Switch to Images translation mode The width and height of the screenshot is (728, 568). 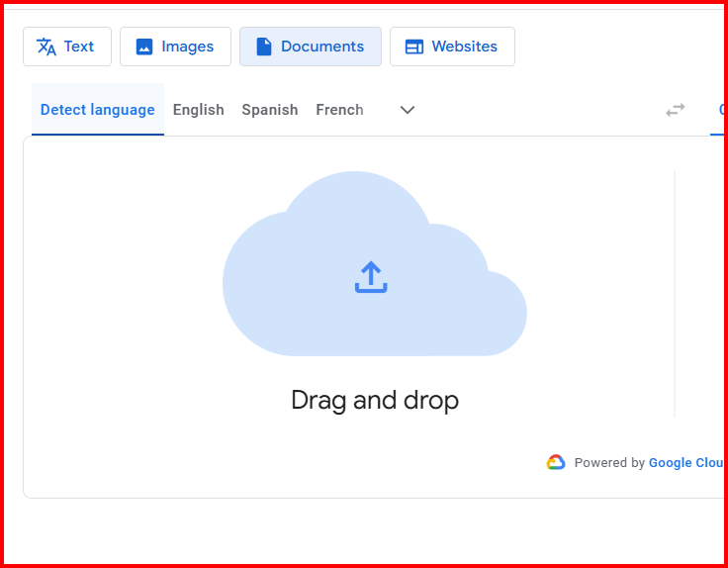175,47
